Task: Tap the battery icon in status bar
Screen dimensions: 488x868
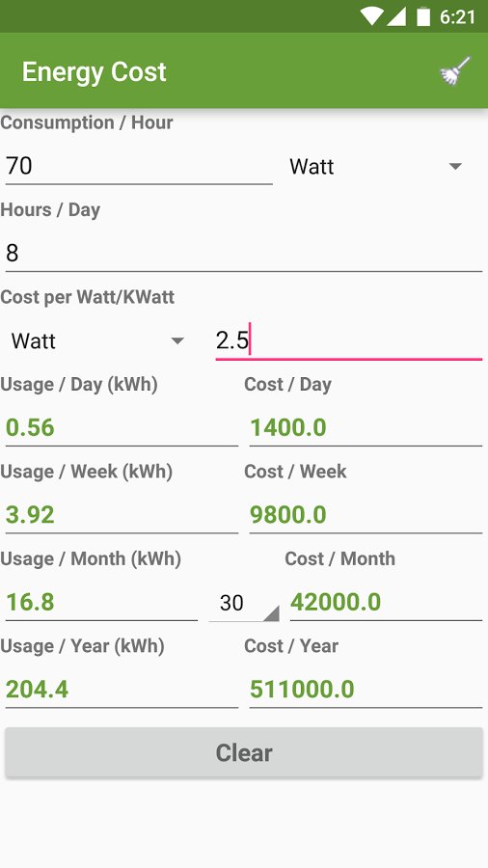Action: [423, 16]
